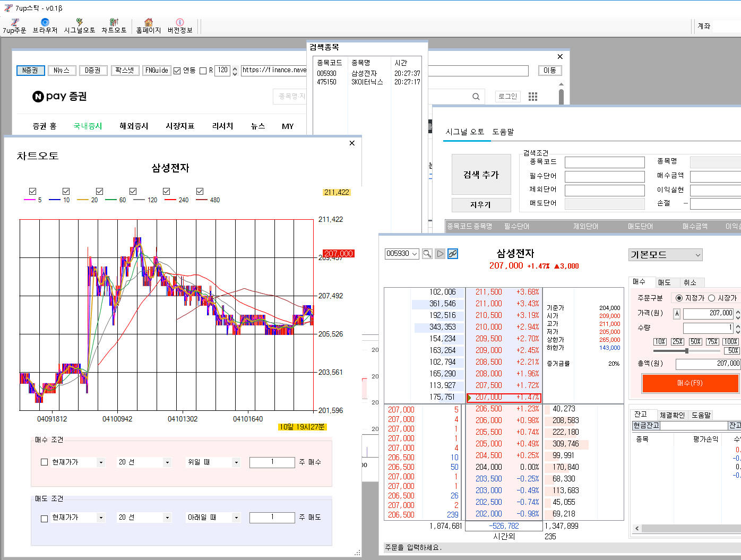Open 현재가가 dropdown in 매수 조건
This screenshot has width=741, height=560.
coord(77,462)
